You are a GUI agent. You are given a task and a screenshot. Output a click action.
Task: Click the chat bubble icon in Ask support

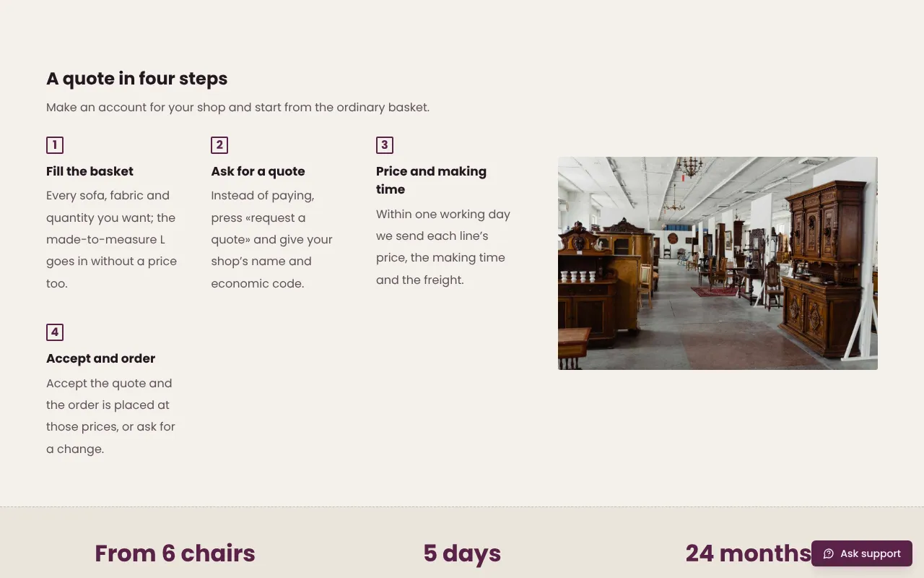[x=829, y=553]
